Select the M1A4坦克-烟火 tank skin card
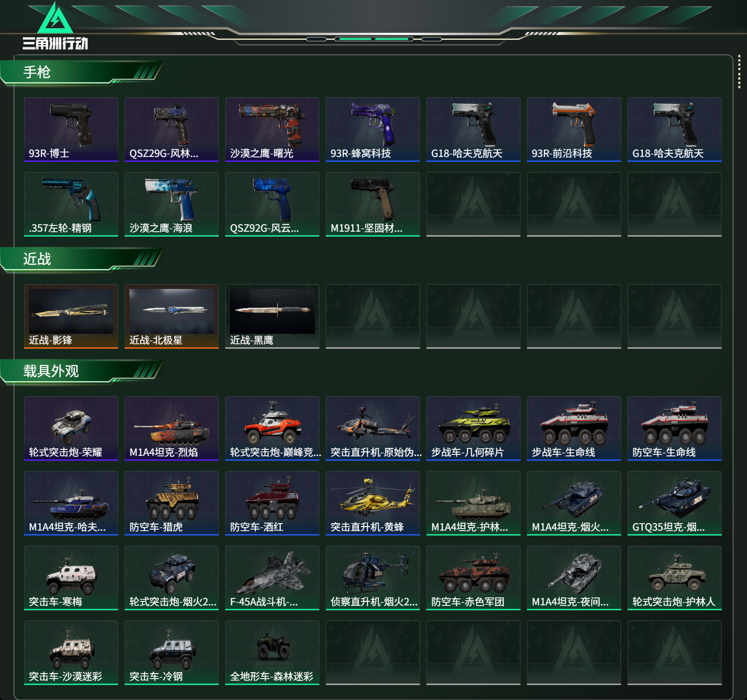 tap(574, 503)
